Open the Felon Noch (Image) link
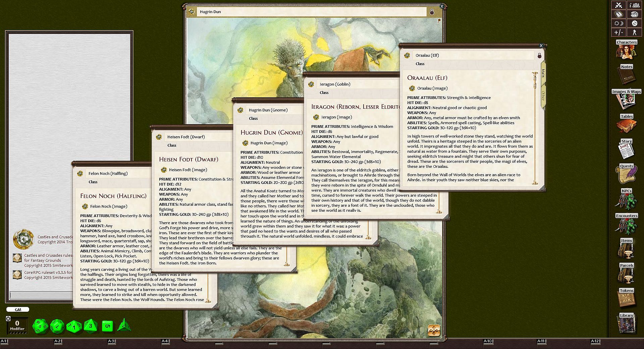644x349 pixels. click(x=109, y=206)
